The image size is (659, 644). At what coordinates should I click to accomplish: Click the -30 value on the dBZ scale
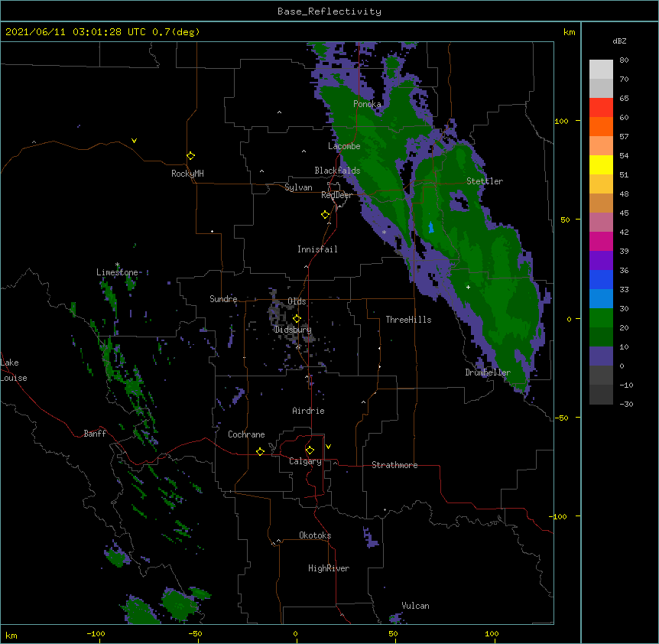pos(626,405)
